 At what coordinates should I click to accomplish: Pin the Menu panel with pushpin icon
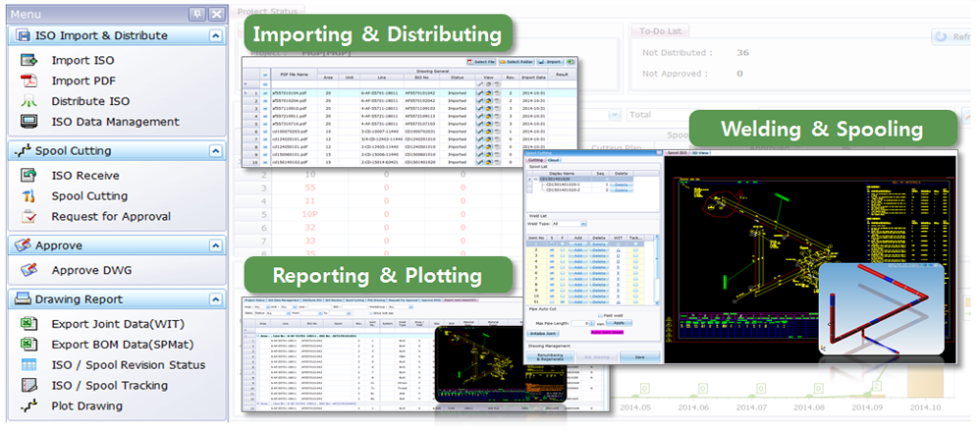click(196, 13)
